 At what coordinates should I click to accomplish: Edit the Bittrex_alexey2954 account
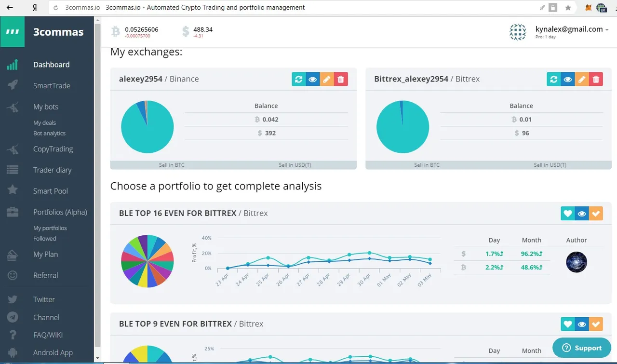coord(582,79)
